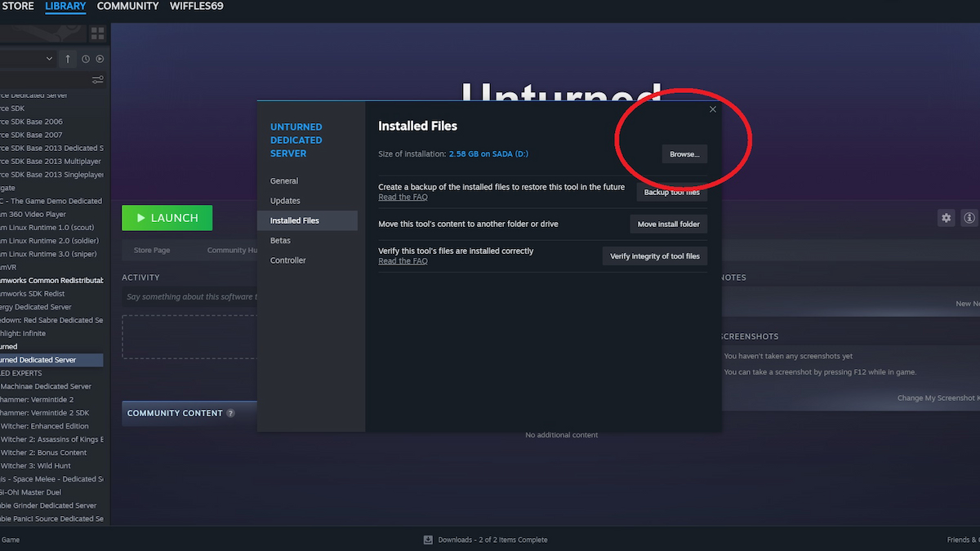Click the recent activity clock icon
The image size is (980, 551).
pos(86,59)
